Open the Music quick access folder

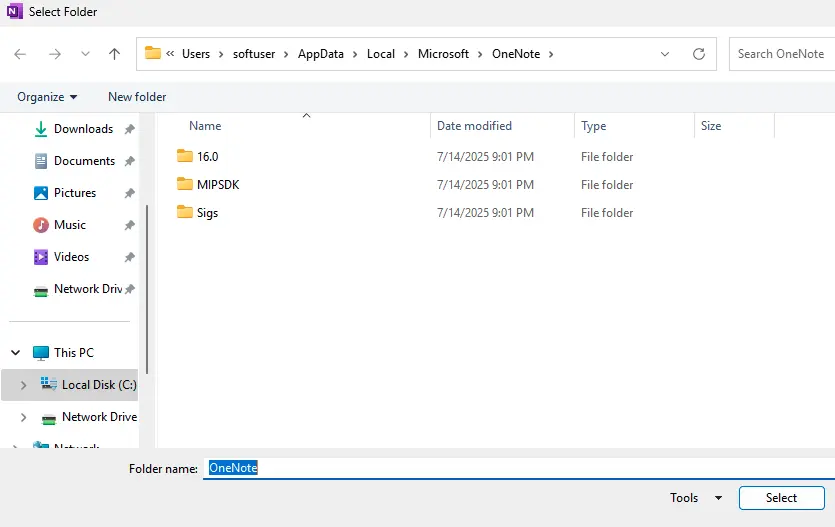69,225
